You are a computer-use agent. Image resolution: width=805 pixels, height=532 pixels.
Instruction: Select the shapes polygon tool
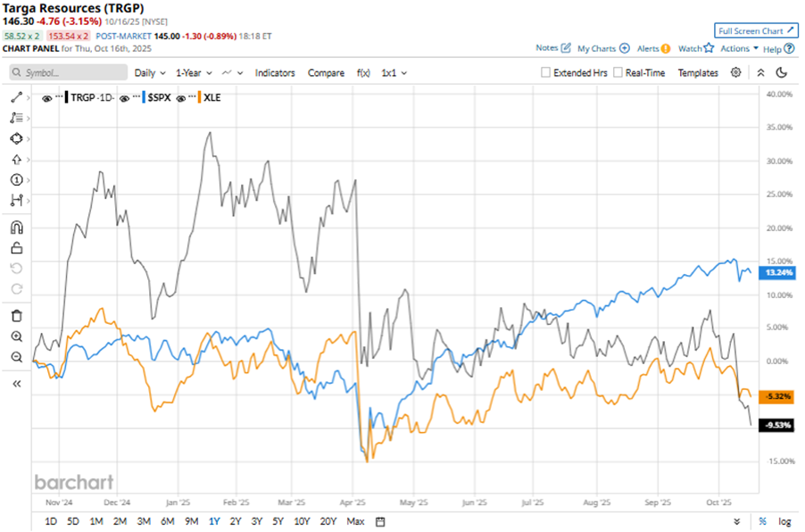(x=16, y=138)
